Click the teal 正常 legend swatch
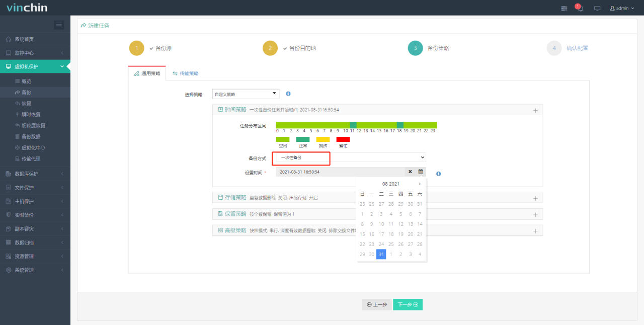The height and width of the screenshot is (325, 644). 303,139
